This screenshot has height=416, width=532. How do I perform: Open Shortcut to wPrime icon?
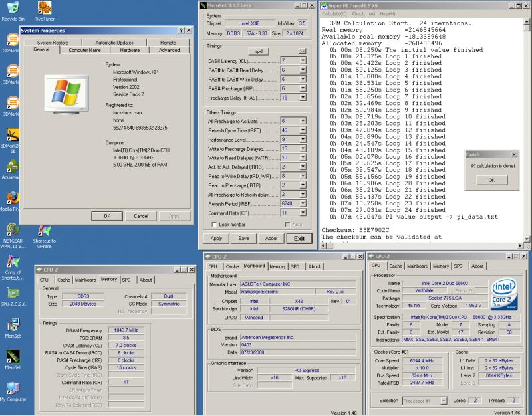coord(45,236)
